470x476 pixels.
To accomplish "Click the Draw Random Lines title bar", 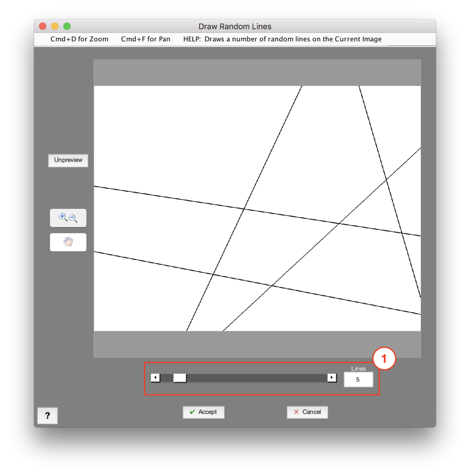I will pos(235,26).
